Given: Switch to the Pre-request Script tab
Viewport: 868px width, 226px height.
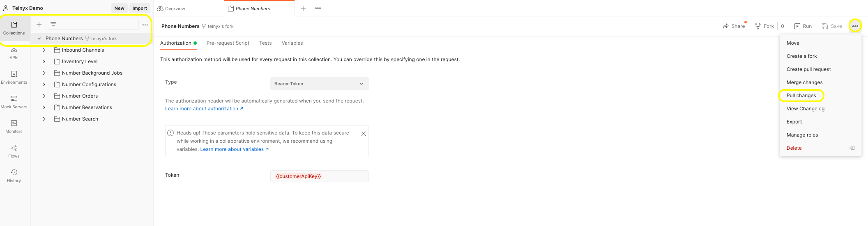Looking at the screenshot, I should pyautogui.click(x=228, y=43).
